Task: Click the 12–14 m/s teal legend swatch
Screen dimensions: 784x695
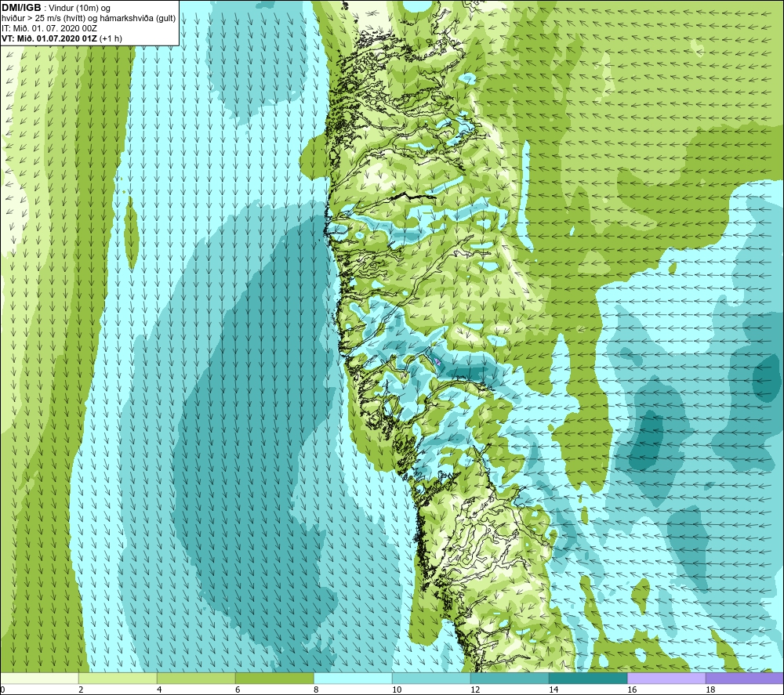Action: click(x=510, y=678)
